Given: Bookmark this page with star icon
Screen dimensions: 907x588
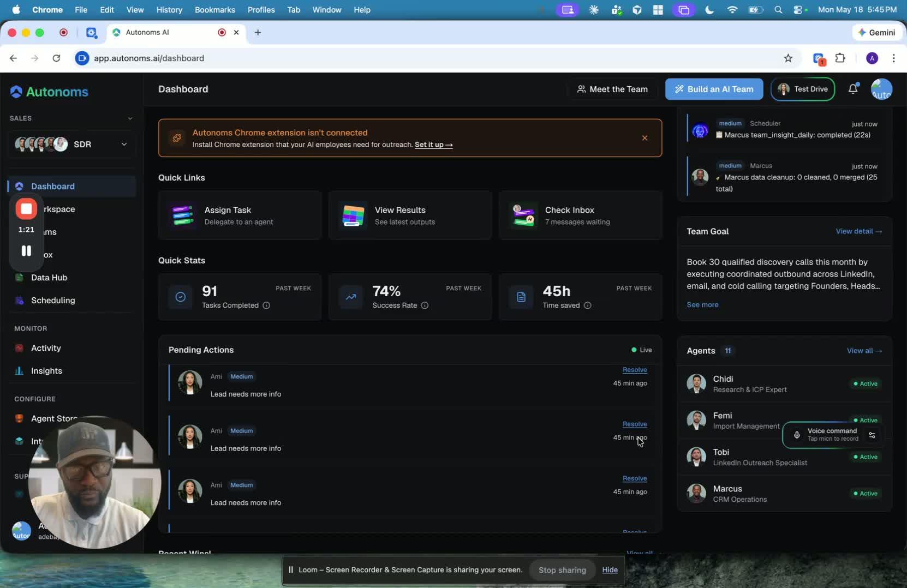Looking at the screenshot, I should (x=788, y=58).
